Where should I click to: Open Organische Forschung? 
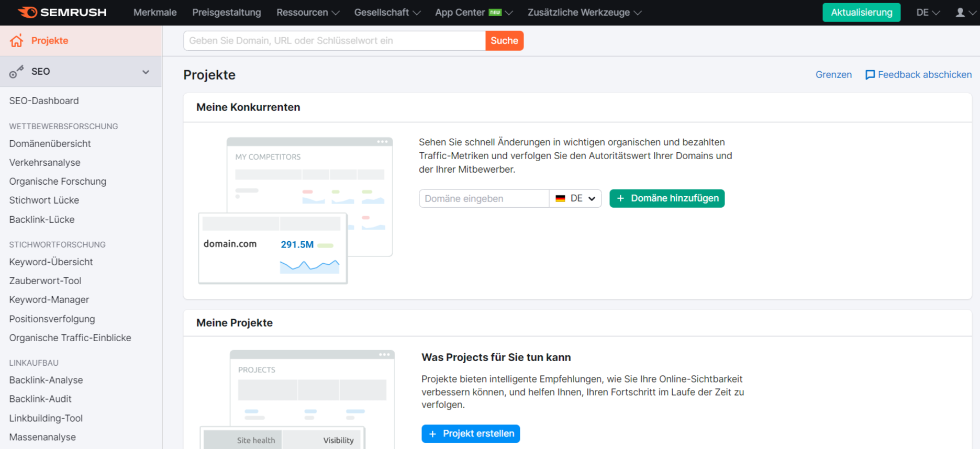[x=58, y=182]
